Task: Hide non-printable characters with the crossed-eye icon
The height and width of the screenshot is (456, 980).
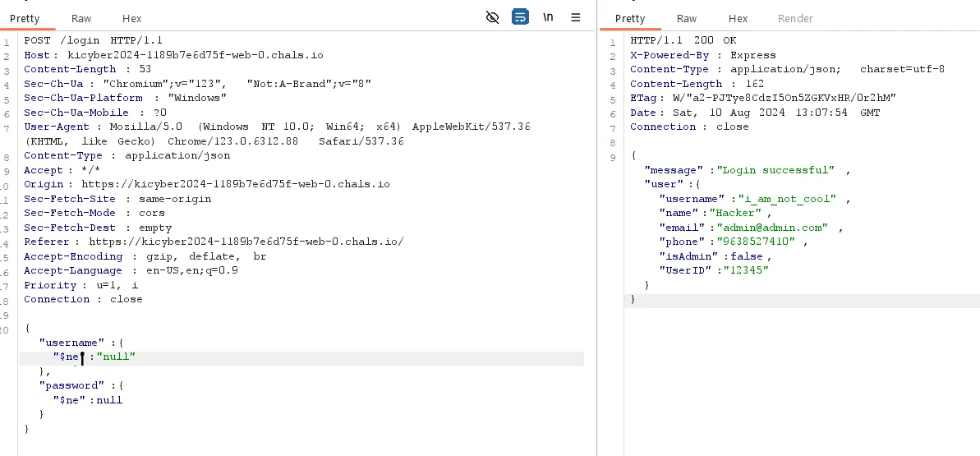Action: [493, 17]
